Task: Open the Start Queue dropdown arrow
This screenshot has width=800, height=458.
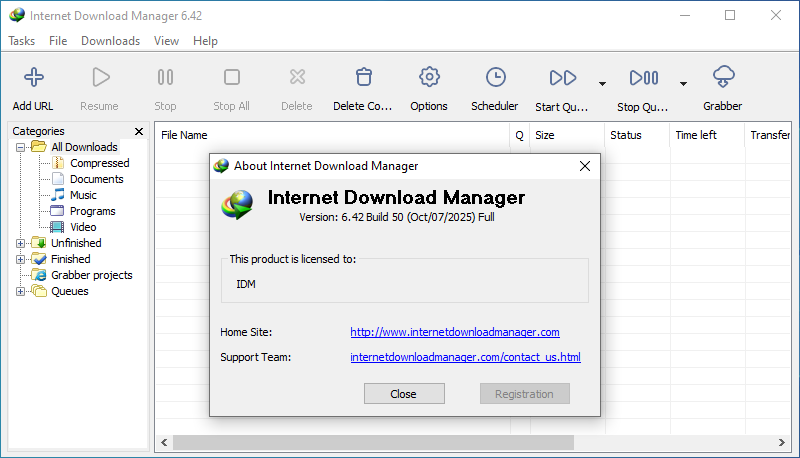Action: pos(603,84)
